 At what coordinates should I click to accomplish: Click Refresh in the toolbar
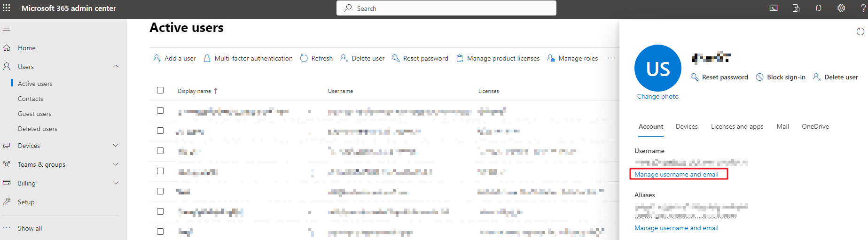click(316, 58)
